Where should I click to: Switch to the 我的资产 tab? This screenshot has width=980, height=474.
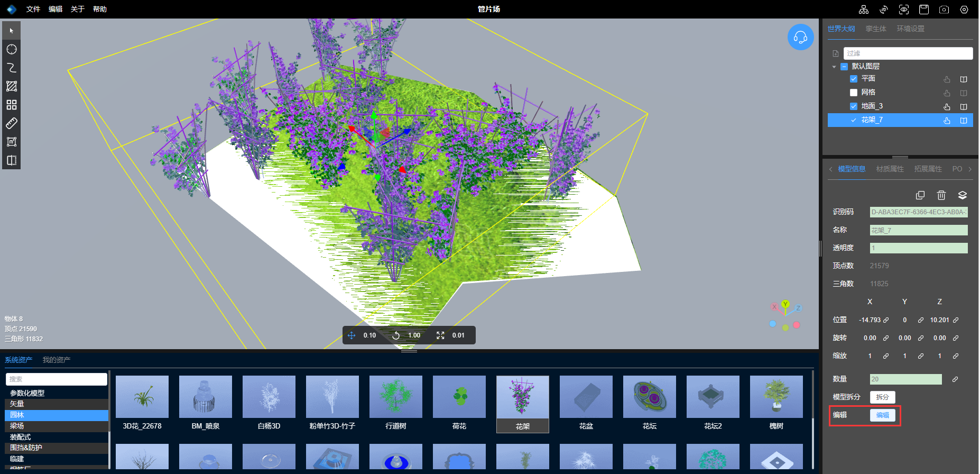(57, 360)
